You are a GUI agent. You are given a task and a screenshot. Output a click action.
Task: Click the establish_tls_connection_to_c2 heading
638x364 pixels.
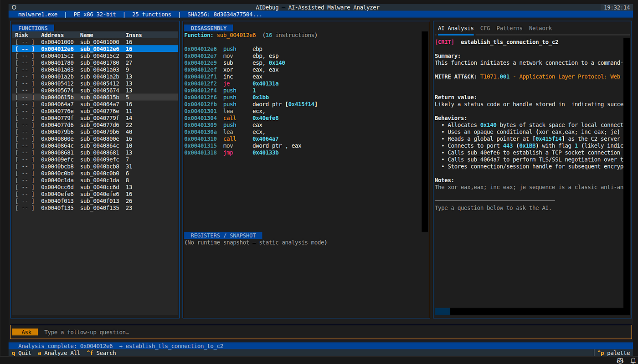509,42
